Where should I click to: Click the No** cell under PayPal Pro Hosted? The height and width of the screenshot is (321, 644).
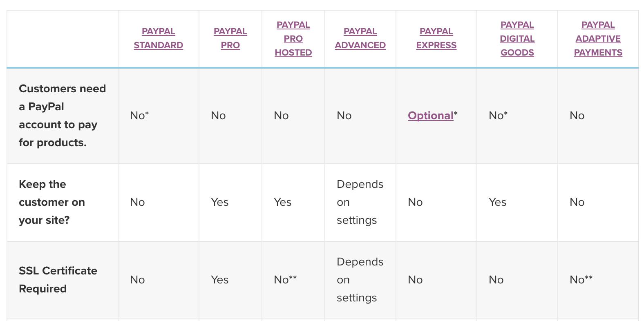tap(285, 280)
